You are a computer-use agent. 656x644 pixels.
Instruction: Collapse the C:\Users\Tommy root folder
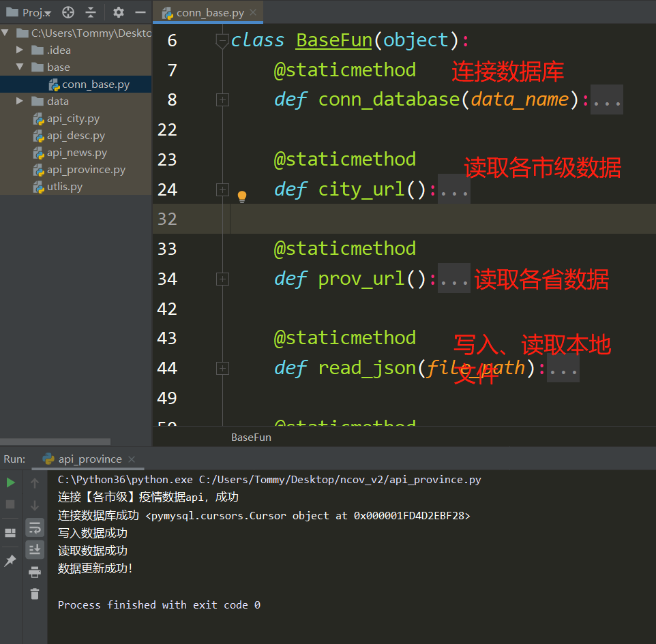pos(5,32)
